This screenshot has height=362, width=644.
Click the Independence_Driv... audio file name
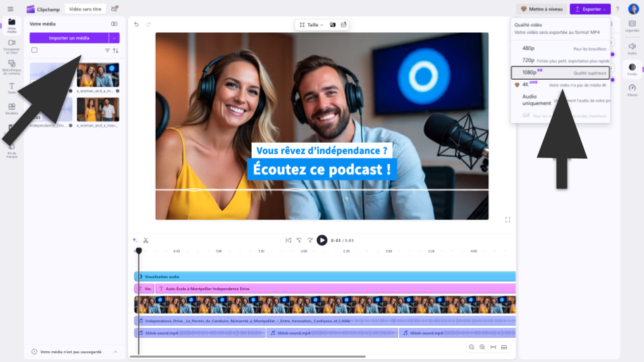click(48, 125)
